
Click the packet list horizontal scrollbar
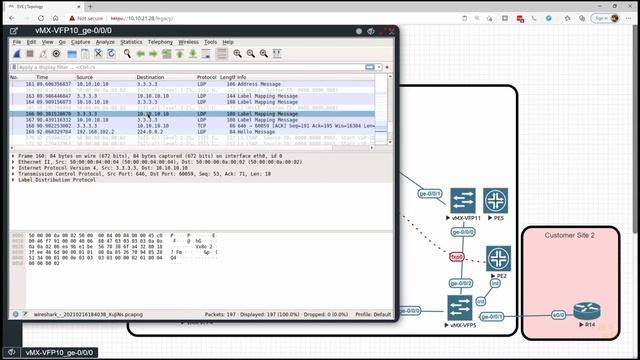tap(192, 148)
